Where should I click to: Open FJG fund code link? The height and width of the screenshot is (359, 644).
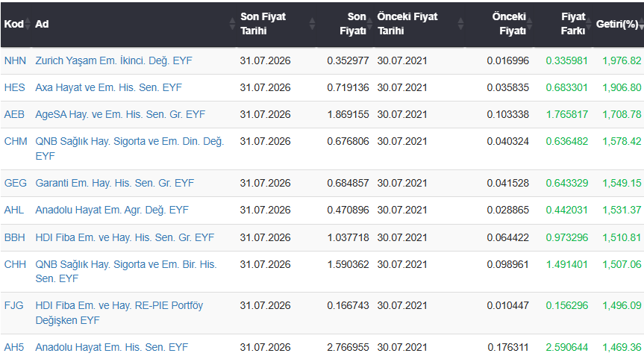pyautogui.click(x=14, y=305)
